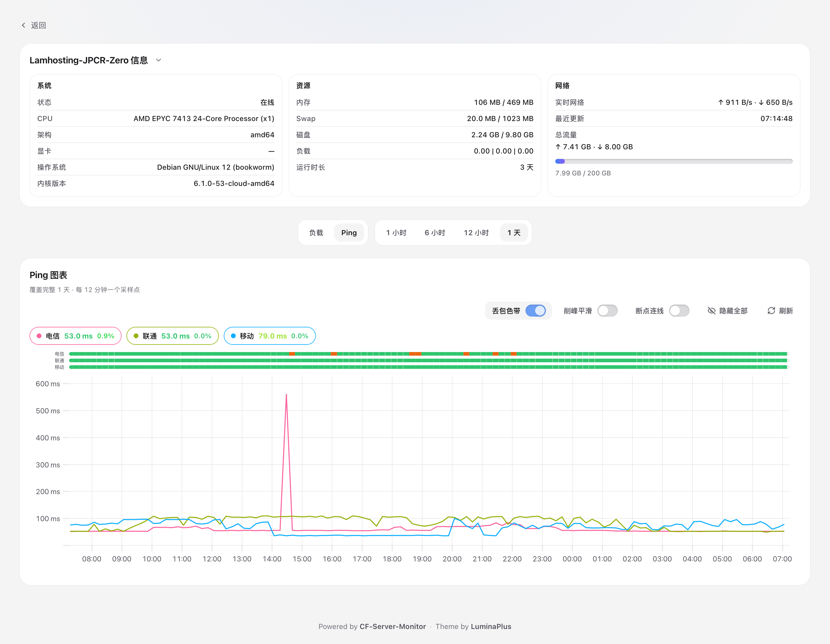Click the olive 联通 color dot
The image size is (830, 644).
(x=136, y=336)
